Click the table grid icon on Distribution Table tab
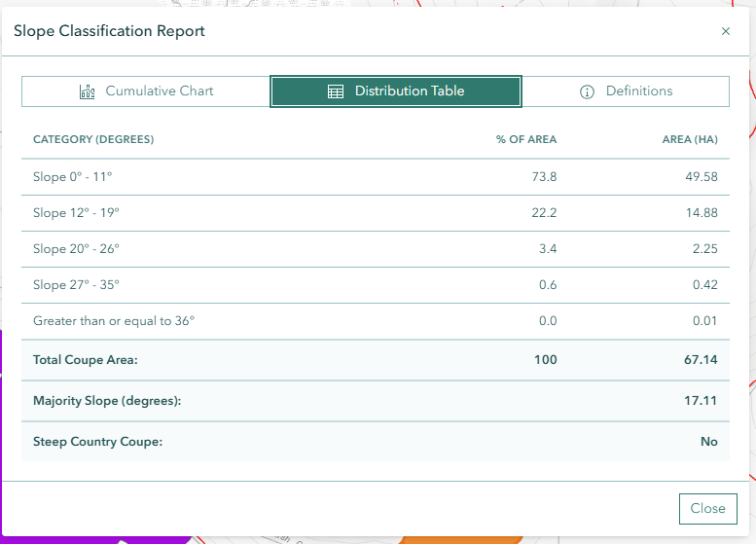This screenshot has height=544, width=756. click(x=336, y=91)
